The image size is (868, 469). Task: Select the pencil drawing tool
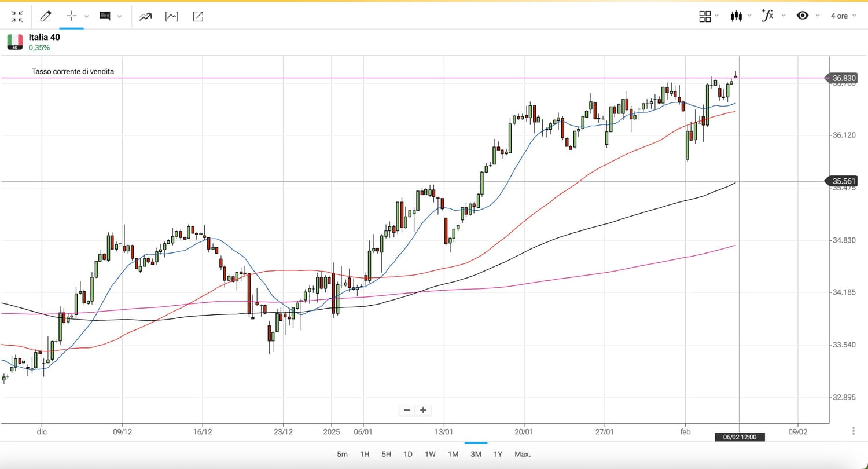pos(45,16)
